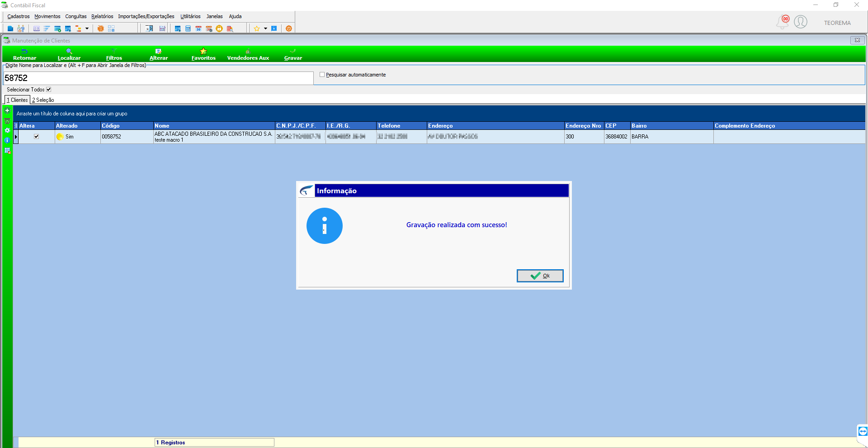Open the Ajuda menu
This screenshot has height=448, width=868.
click(x=235, y=16)
